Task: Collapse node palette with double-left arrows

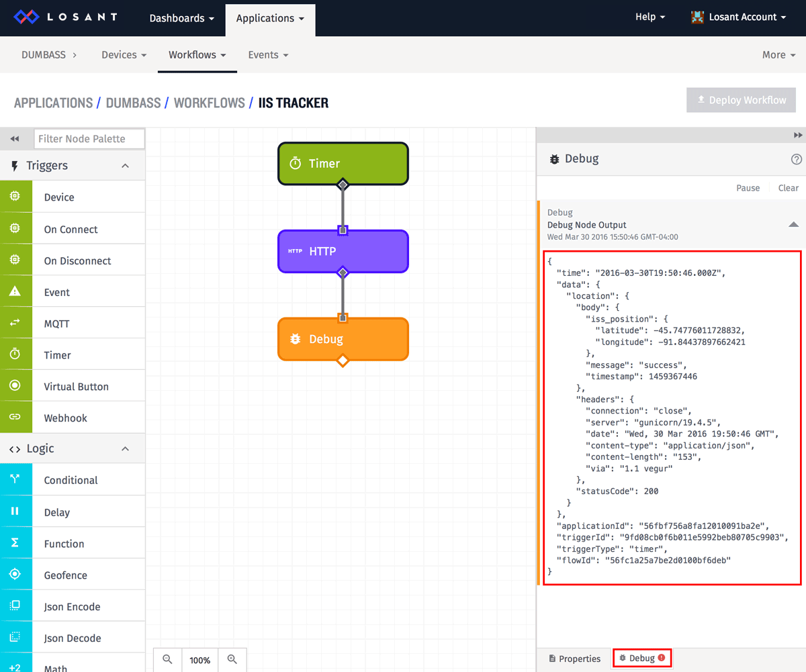Action: pos(15,139)
